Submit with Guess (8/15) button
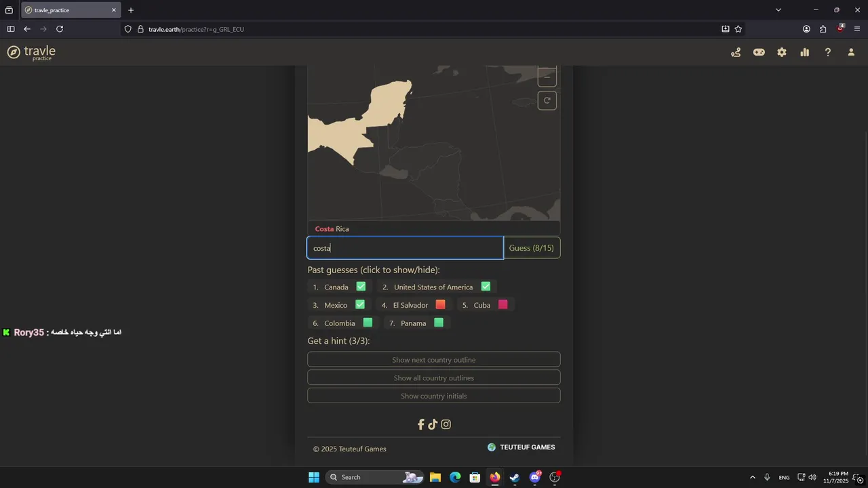Viewport: 868px width, 488px height. [x=532, y=248]
